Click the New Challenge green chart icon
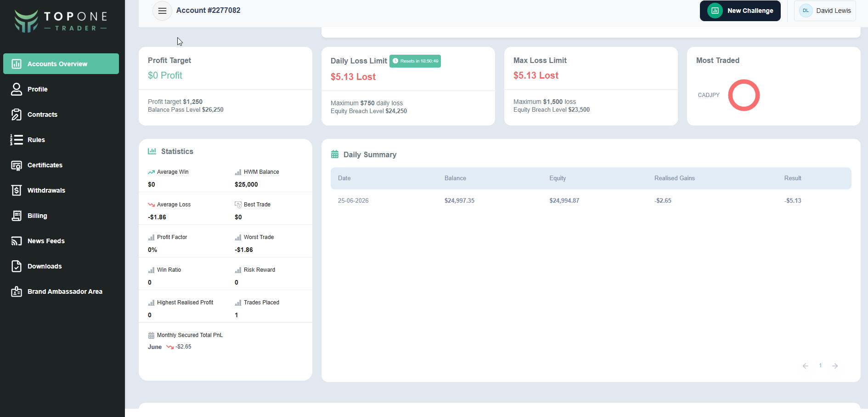The width and height of the screenshot is (868, 417). (715, 11)
